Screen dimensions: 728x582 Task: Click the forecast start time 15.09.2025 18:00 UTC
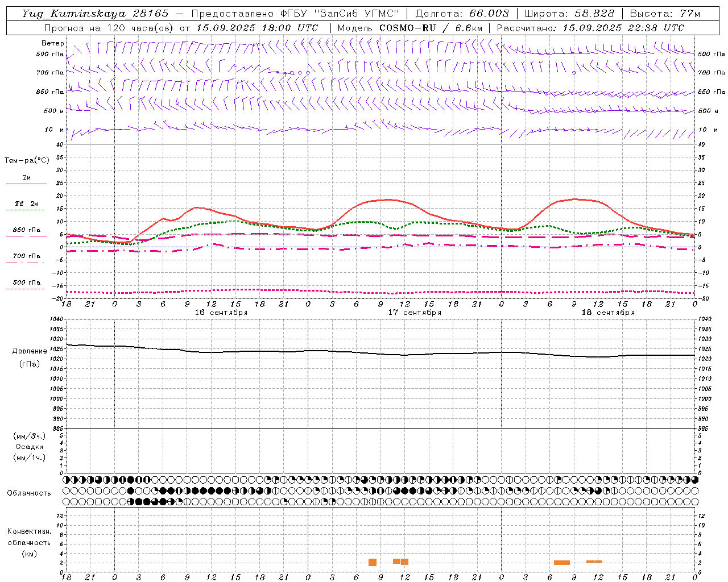point(257,28)
